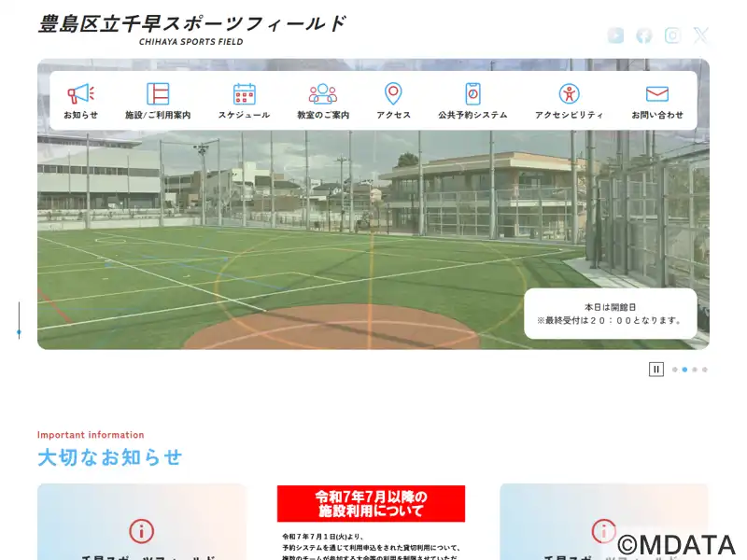Open the 令和7年7月以降の施設利用について notice card
This screenshot has height=560, width=747.
click(371, 523)
